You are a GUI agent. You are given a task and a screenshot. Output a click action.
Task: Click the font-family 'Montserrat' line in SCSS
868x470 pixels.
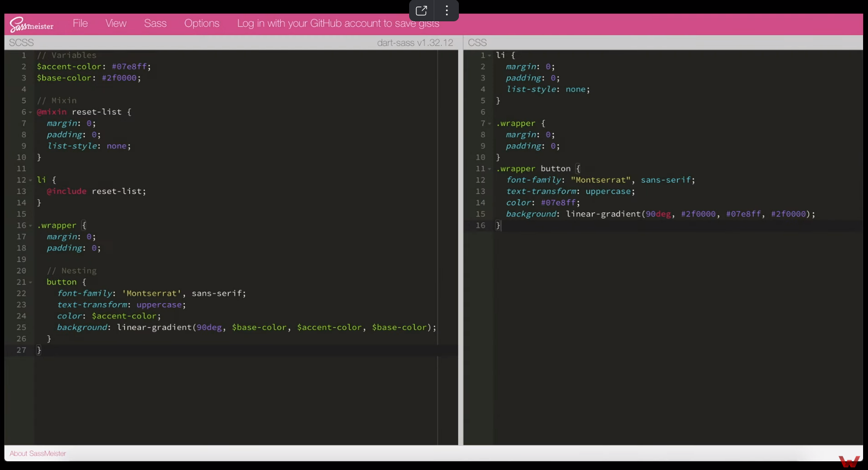click(152, 294)
